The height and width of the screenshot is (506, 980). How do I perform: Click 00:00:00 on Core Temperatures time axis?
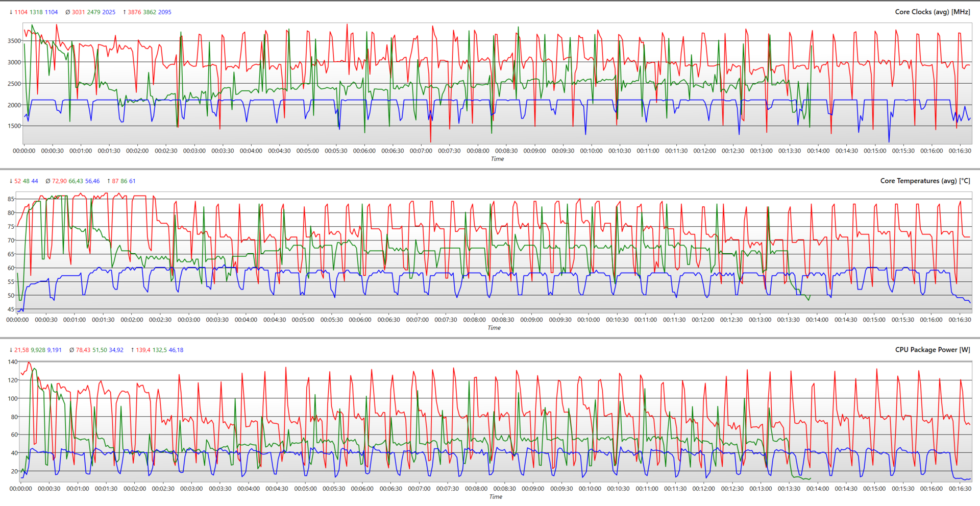[x=17, y=320]
